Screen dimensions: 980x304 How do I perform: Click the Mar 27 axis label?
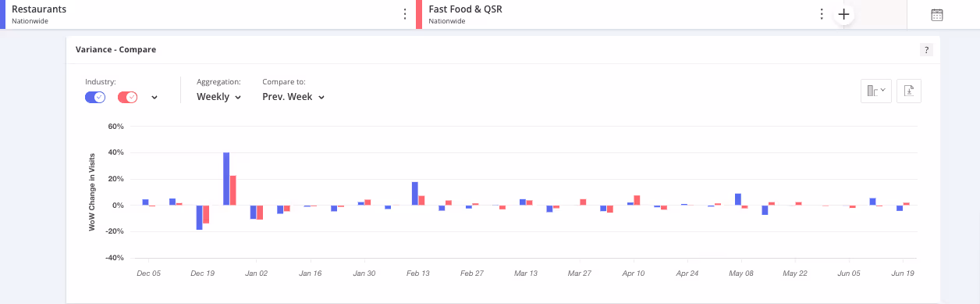pos(580,274)
